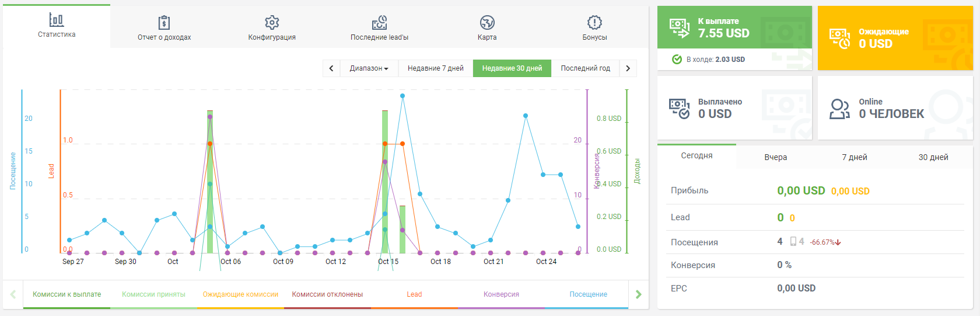980x316 pixels.
Task: Select Недавние 30 дней range
Action: coord(512,68)
